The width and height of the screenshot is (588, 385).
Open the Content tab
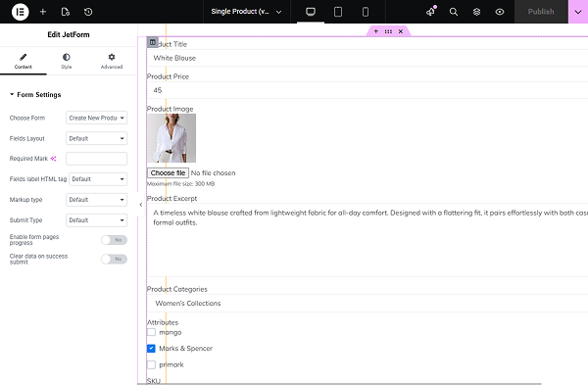pos(24,61)
